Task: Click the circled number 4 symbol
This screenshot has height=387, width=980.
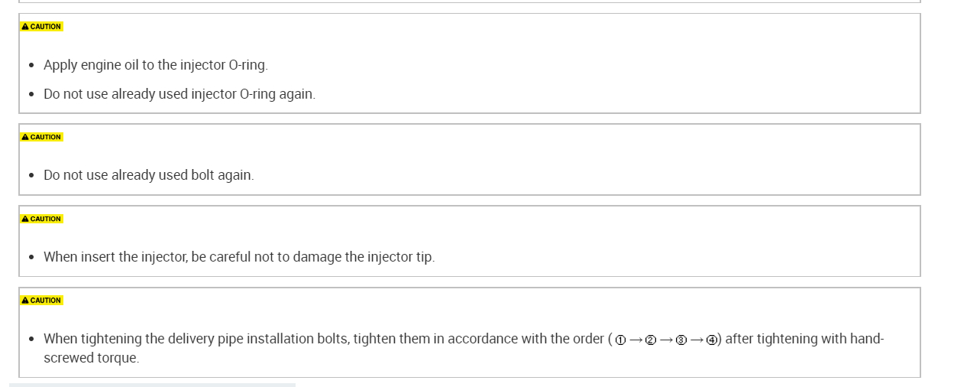Action: (x=711, y=340)
